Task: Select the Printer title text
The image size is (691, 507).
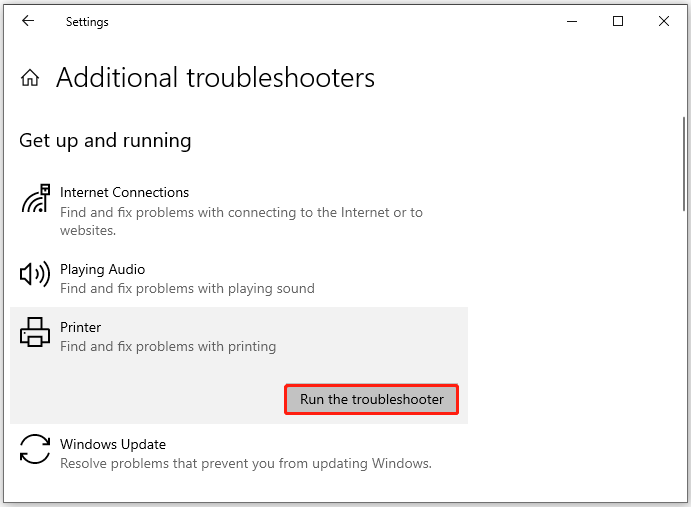Action: tap(80, 327)
